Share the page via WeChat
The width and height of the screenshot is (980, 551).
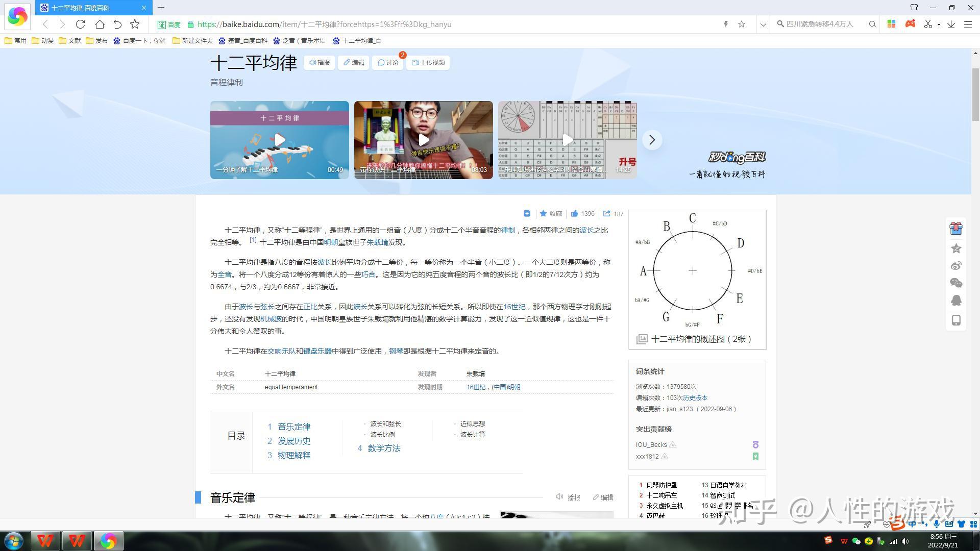[x=956, y=283]
